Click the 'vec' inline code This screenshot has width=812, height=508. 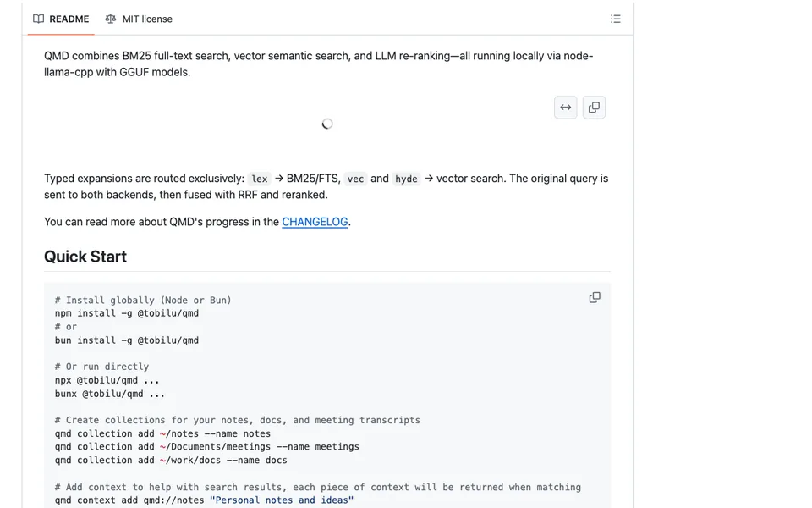click(x=355, y=179)
